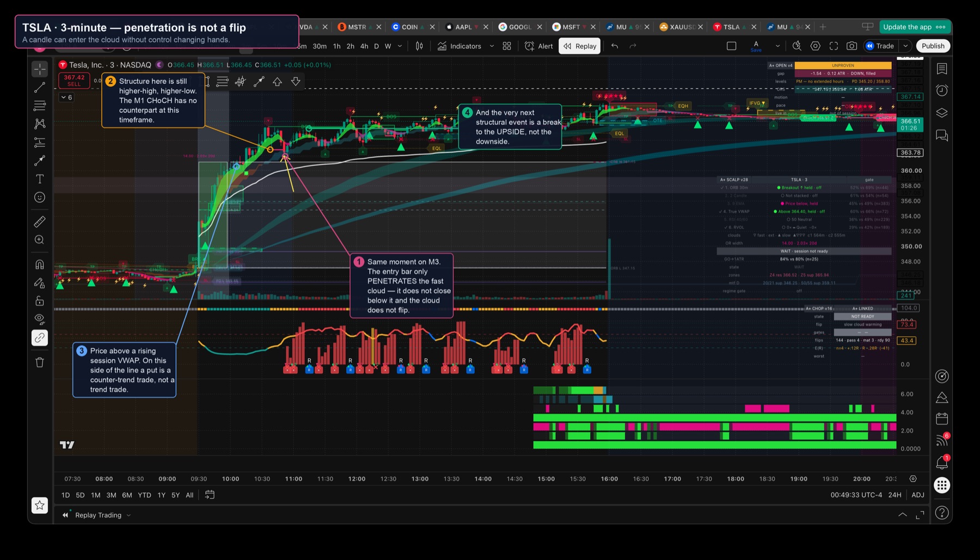Image resolution: width=980 pixels, height=560 pixels.
Task: Select the 1h timeframe
Action: point(337,46)
